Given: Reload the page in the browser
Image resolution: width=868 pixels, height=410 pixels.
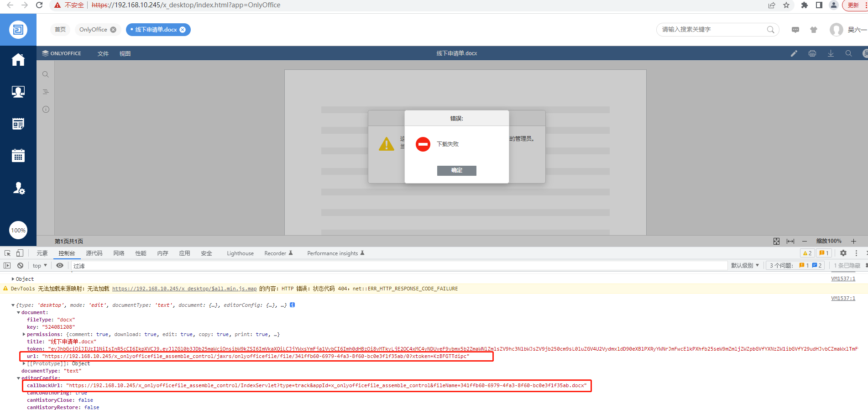Looking at the screenshot, I should 39,5.
